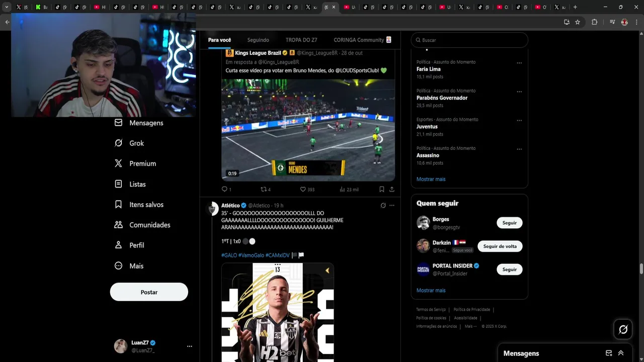Viewport: 644px width, 362px height.
Task: Open the Premium sidebar item
Action: (x=135, y=163)
